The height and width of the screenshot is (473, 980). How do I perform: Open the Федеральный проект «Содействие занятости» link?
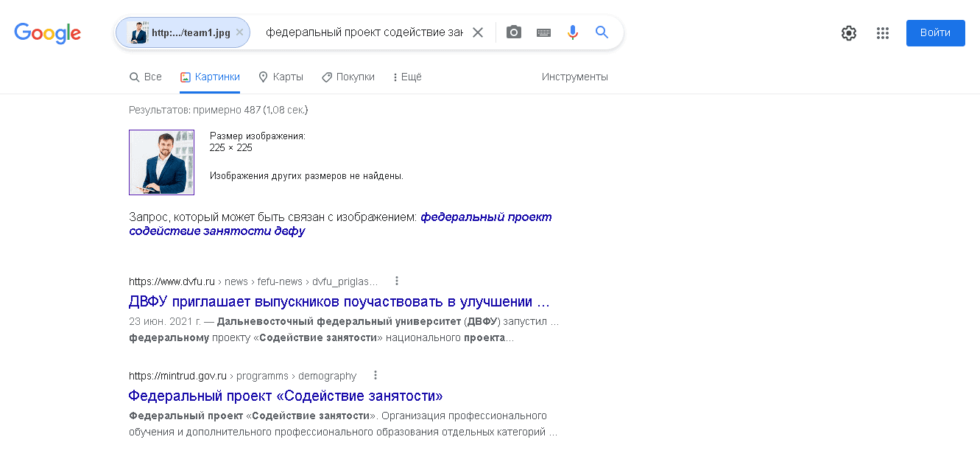pyautogui.click(x=286, y=396)
